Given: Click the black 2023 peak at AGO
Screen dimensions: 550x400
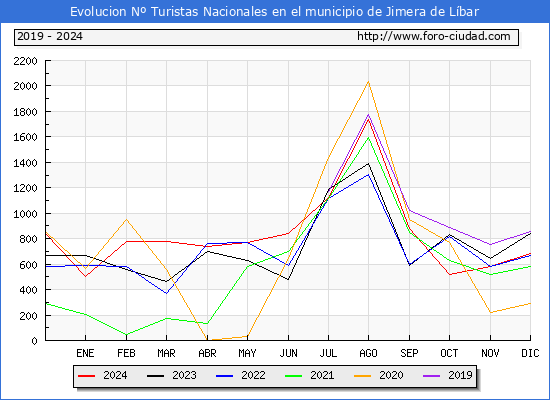Looking at the screenshot, I should click(368, 164).
